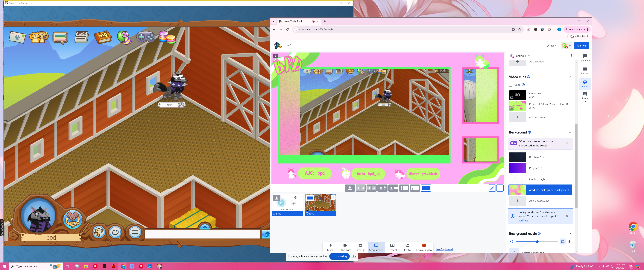This screenshot has height=270, width=644.
Task: Collapse the Video clips section
Action: tap(570, 77)
